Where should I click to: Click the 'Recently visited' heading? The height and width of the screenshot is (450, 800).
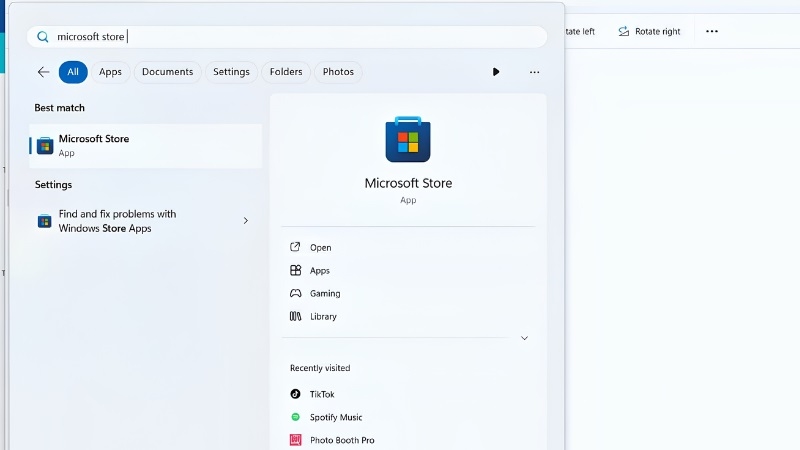pyautogui.click(x=320, y=368)
